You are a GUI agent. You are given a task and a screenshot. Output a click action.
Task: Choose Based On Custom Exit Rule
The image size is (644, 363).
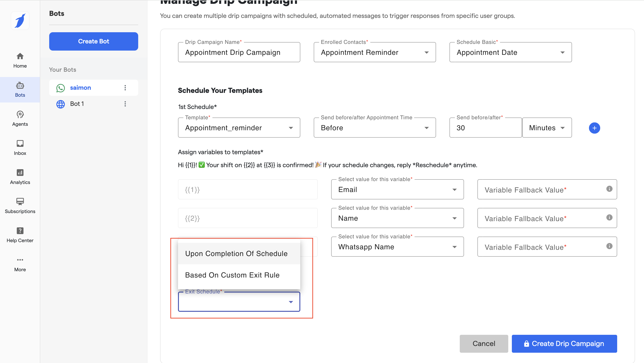pyautogui.click(x=232, y=275)
